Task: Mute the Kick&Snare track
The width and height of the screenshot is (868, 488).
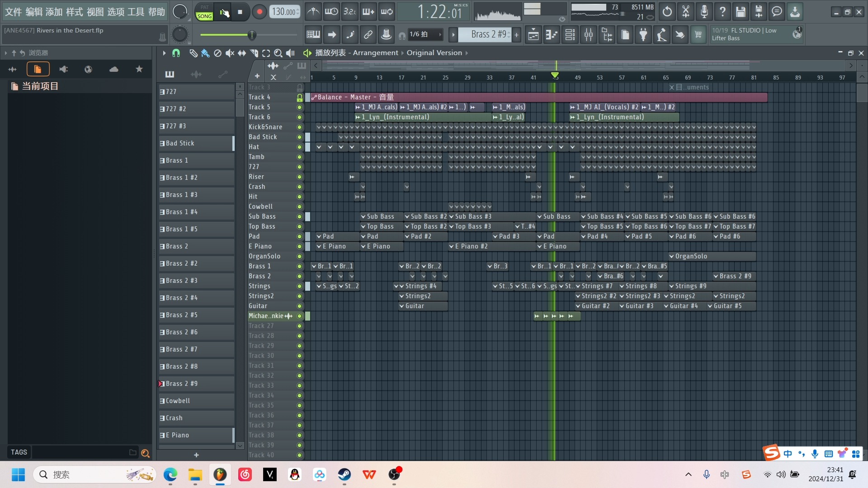Action: click(299, 127)
